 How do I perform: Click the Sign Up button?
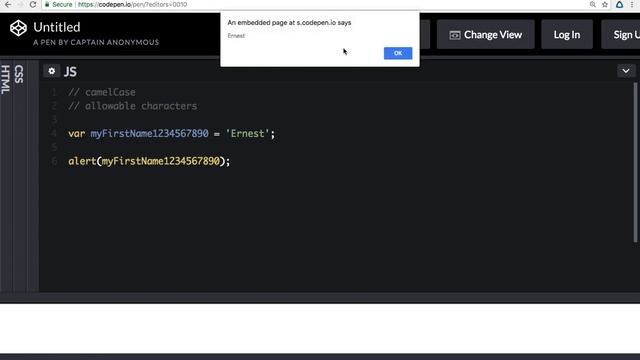click(x=621, y=35)
